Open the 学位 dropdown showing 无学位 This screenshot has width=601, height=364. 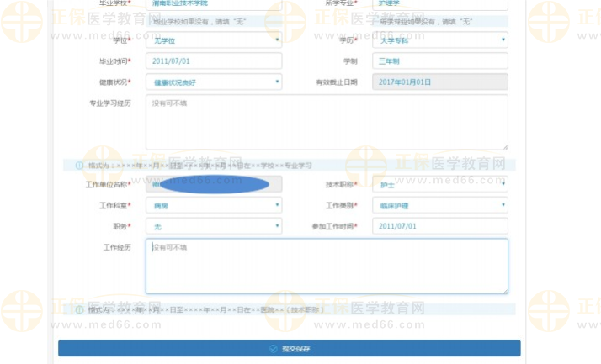[214, 40]
